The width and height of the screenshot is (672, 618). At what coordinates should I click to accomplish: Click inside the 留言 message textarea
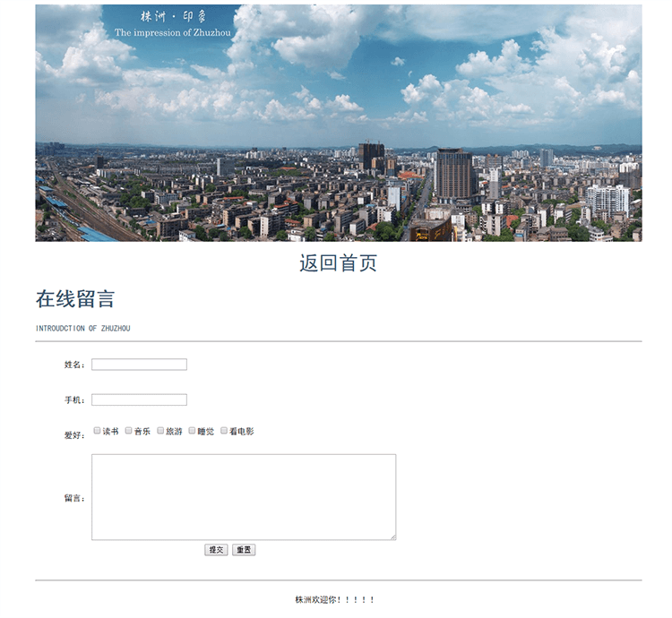[243, 496]
